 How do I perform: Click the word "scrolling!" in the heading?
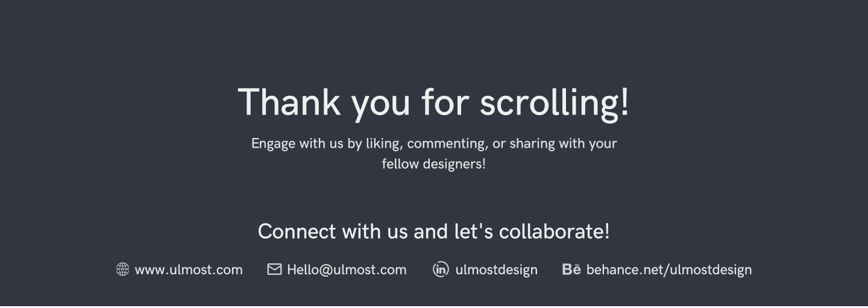coord(554,102)
